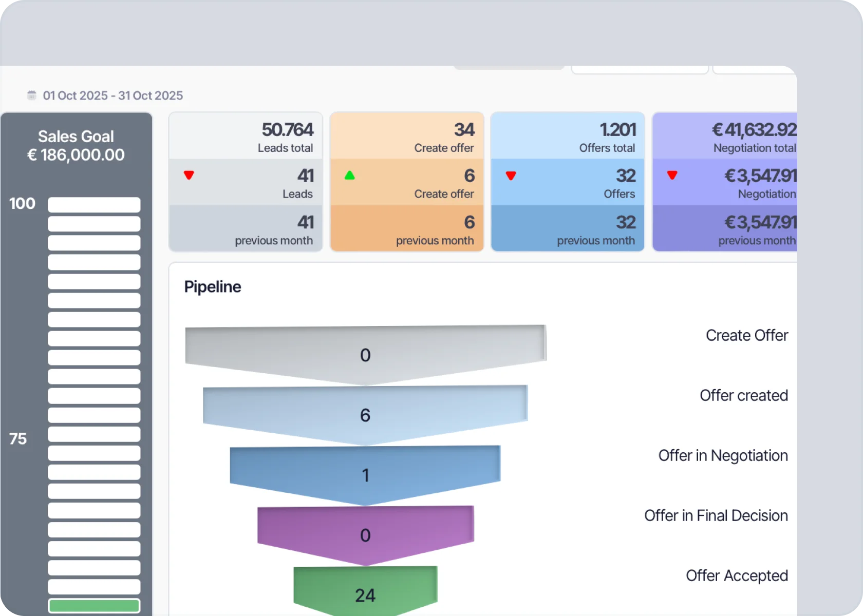Open the 01 Oct 2025 - 31 Oct 2025 date range
This screenshot has height=616, width=863.
113,95
